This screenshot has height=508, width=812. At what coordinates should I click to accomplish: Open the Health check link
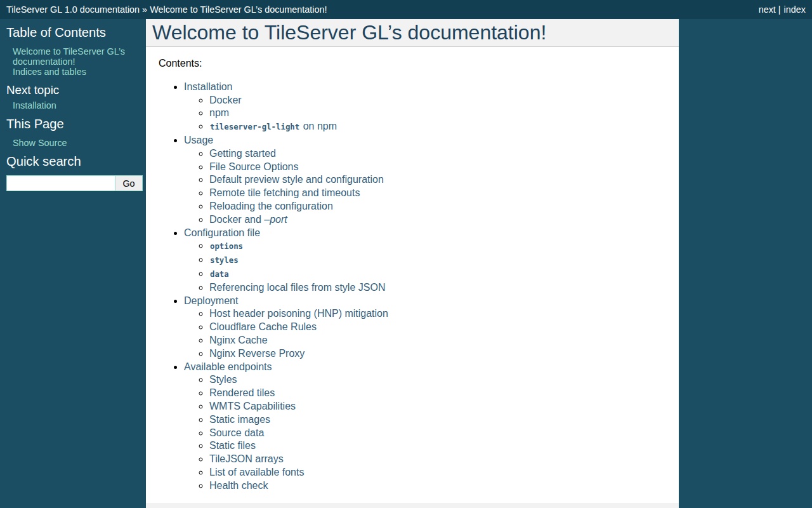[239, 485]
